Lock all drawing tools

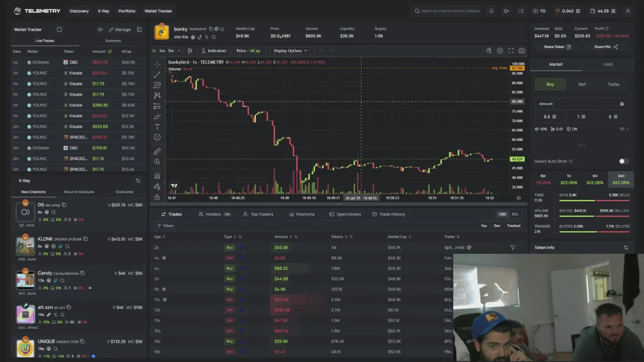pyautogui.click(x=157, y=197)
